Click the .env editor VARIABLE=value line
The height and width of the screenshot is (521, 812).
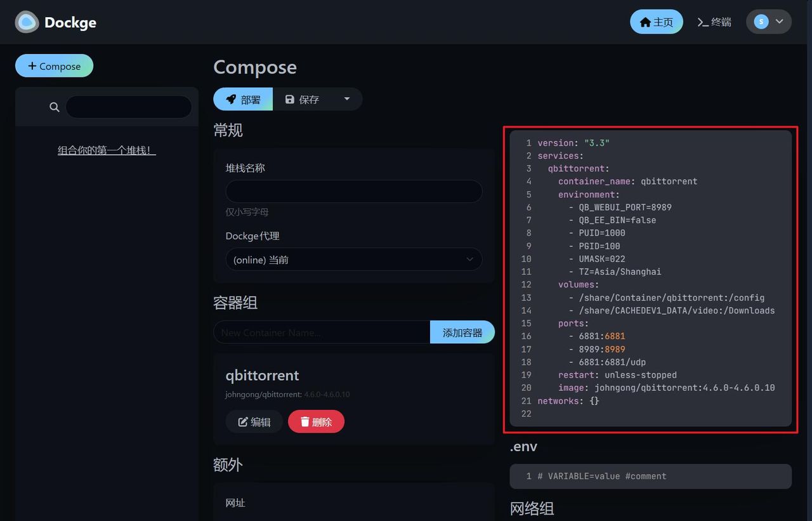point(602,476)
